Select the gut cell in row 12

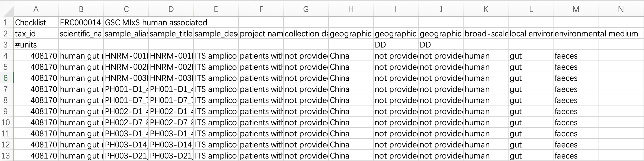530,145
